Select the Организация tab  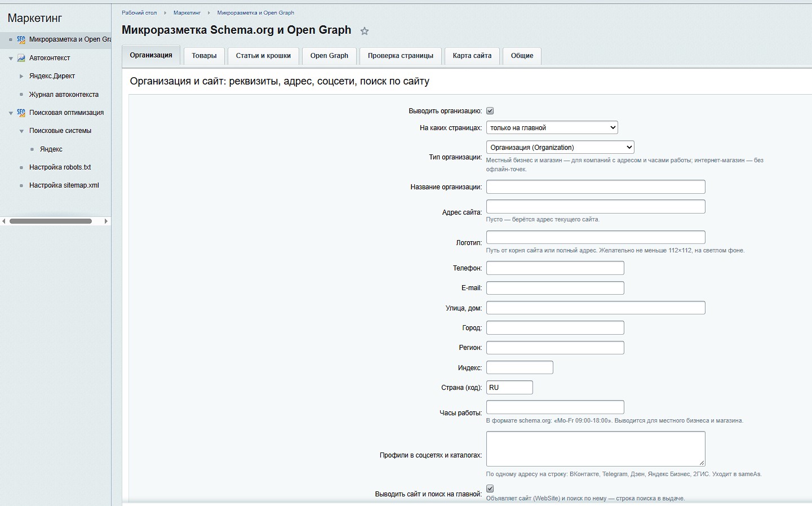[151, 55]
